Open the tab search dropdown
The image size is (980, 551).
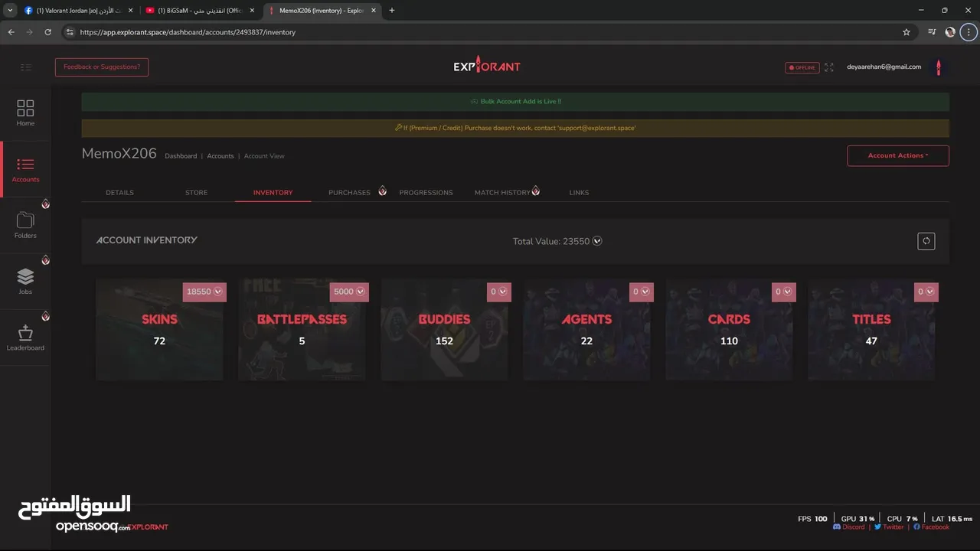coord(10,10)
